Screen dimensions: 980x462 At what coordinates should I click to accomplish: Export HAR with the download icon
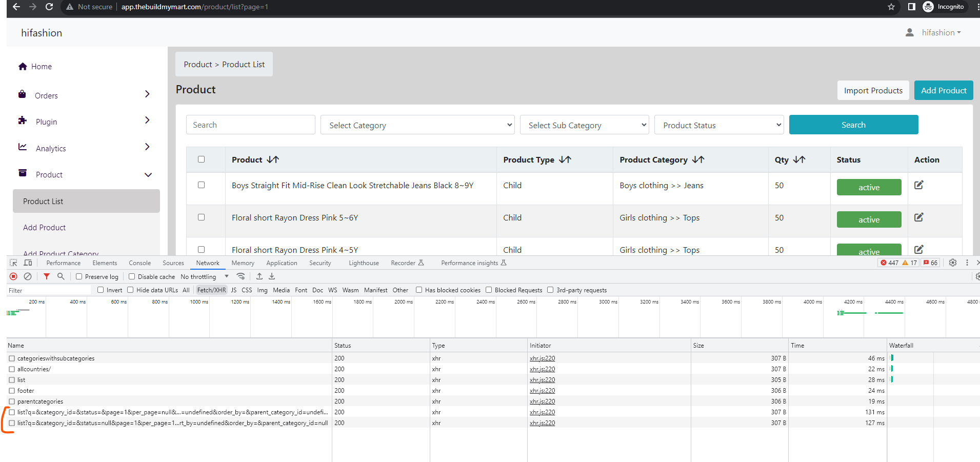[272, 276]
